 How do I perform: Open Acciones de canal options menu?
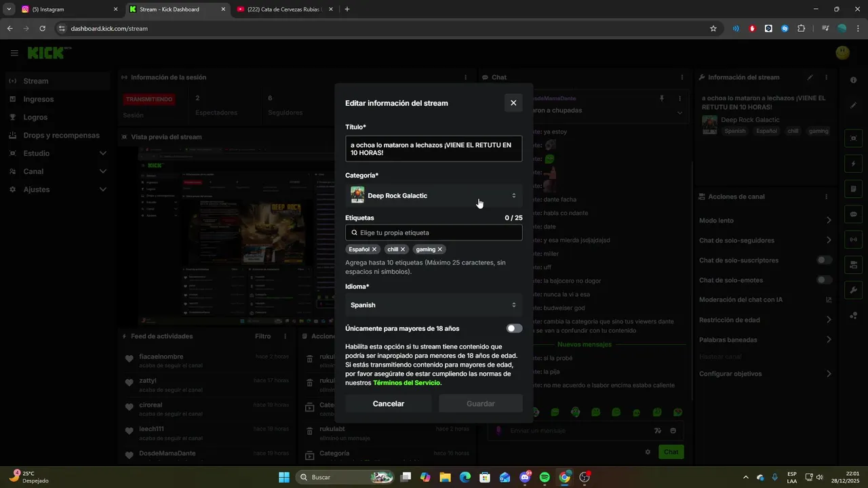[x=826, y=197]
